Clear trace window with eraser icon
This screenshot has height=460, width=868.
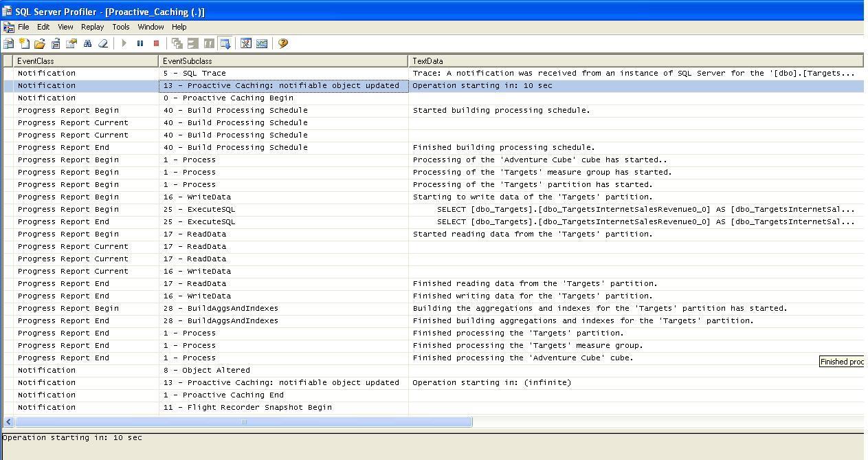point(103,43)
